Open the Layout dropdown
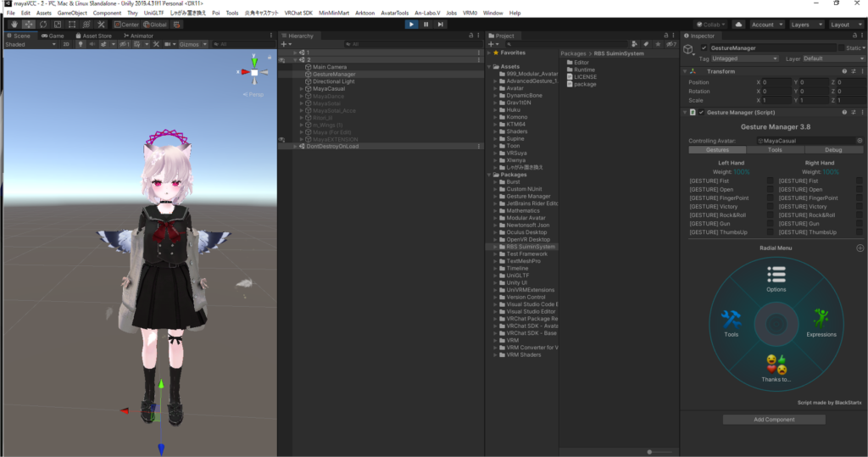Image resolution: width=868 pixels, height=457 pixels. (846, 25)
